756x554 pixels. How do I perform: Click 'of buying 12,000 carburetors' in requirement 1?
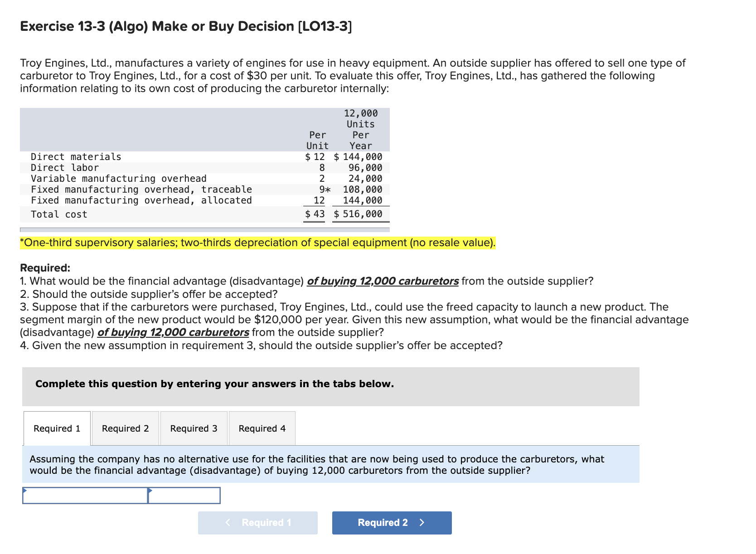pyautogui.click(x=382, y=281)
